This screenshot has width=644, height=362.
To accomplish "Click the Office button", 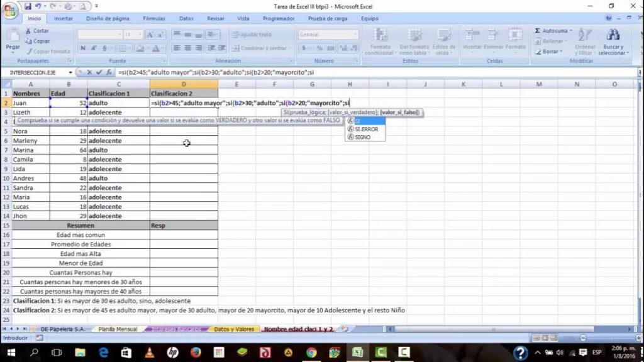I will tap(11, 10).
